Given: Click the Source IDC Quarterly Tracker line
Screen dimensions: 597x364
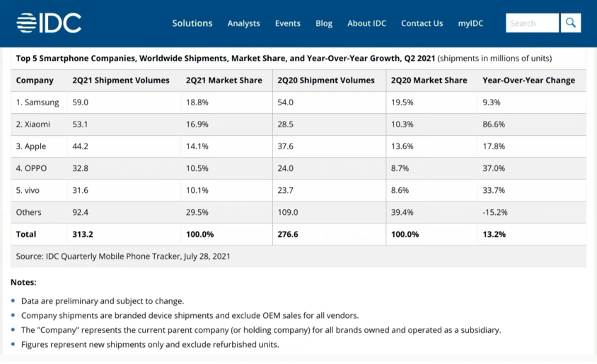Looking at the screenshot, I should 123,257.
